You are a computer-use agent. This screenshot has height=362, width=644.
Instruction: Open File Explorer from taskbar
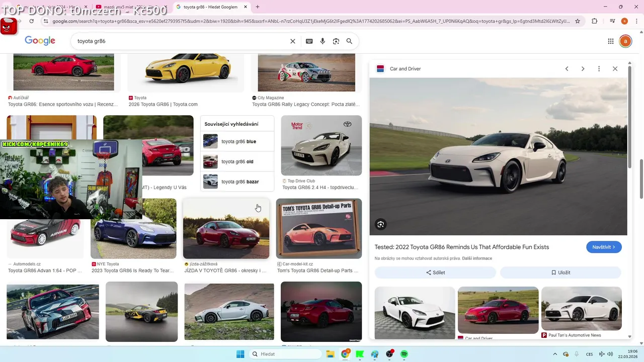click(330, 354)
